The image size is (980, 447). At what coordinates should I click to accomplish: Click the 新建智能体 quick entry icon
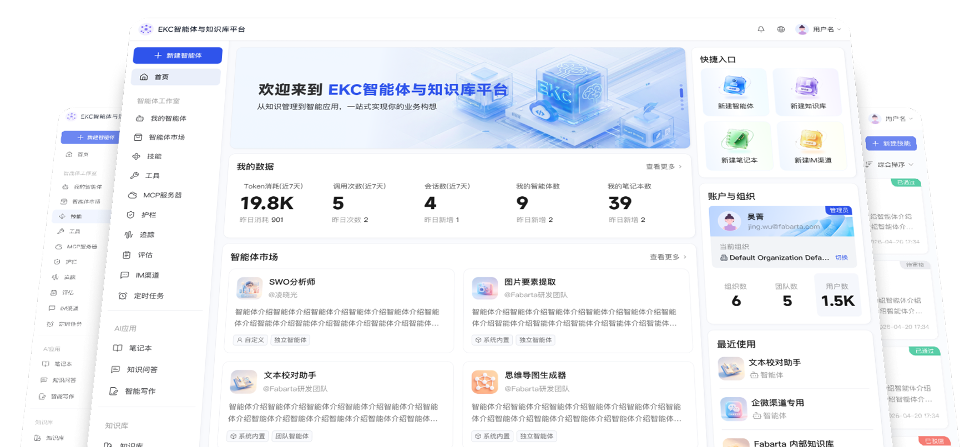[x=735, y=85]
